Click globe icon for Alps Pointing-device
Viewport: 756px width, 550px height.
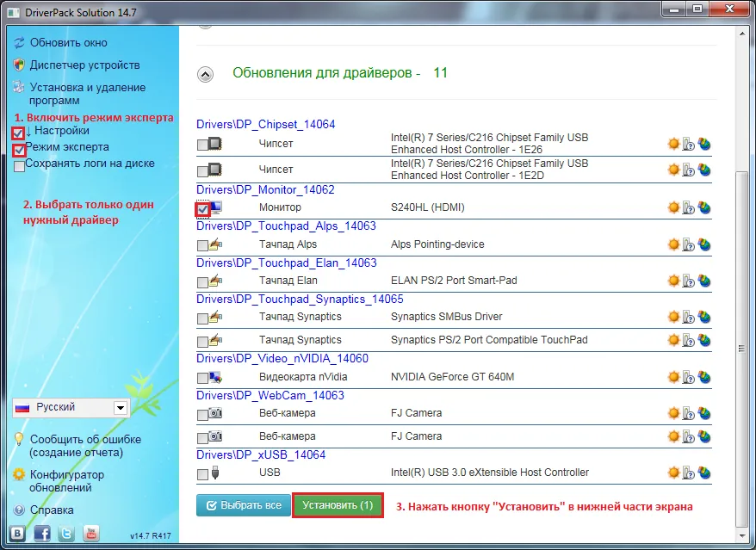pyautogui.click(x=704, y=244)
